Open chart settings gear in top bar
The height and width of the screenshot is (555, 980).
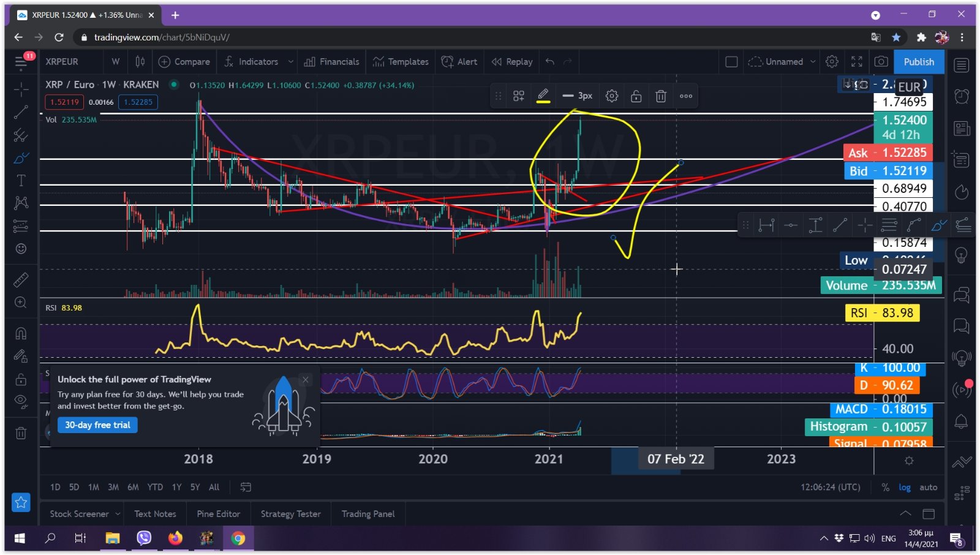tap(832, 62)
